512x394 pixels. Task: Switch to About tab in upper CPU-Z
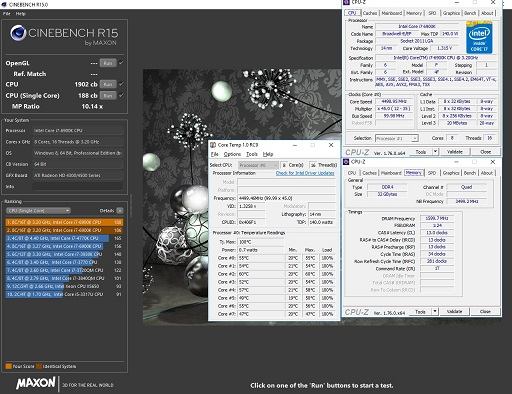487,13
